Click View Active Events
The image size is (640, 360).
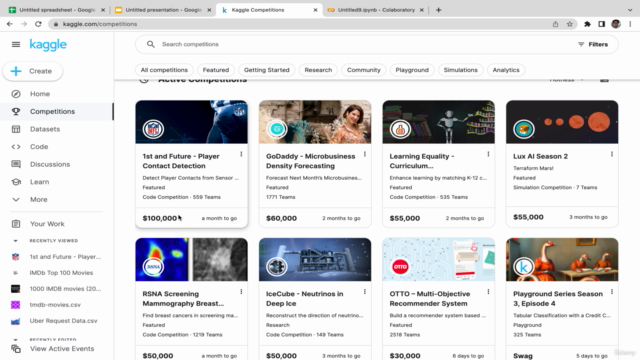pos(62,349)
